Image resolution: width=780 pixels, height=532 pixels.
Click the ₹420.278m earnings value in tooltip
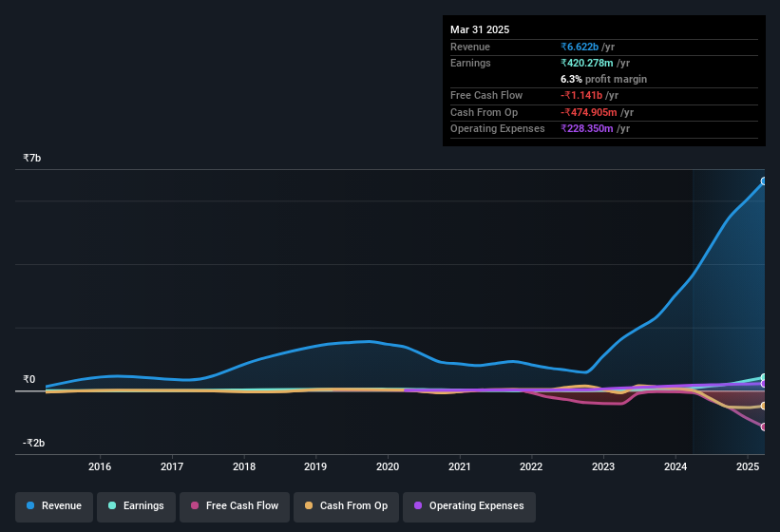coord(587,63)
